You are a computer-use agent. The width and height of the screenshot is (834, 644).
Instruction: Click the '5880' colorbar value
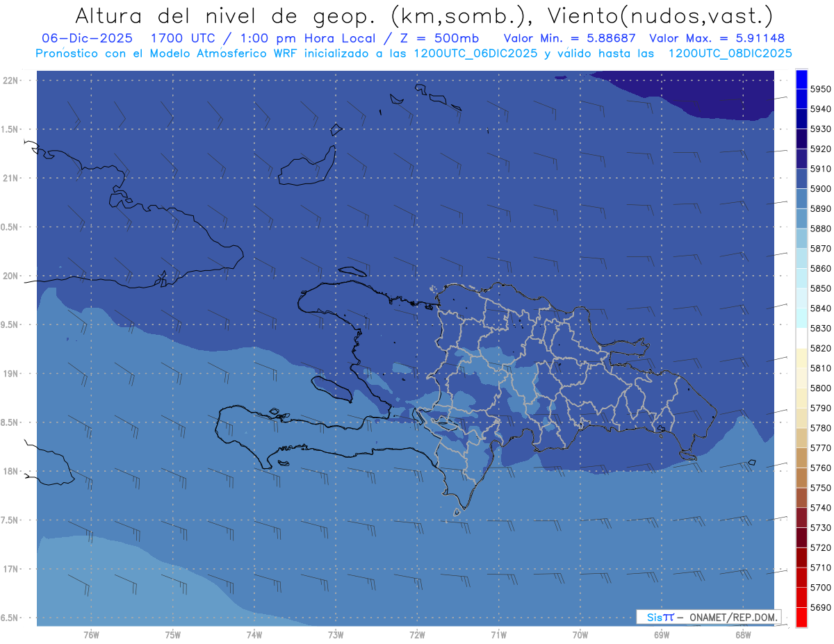(821, 229)
